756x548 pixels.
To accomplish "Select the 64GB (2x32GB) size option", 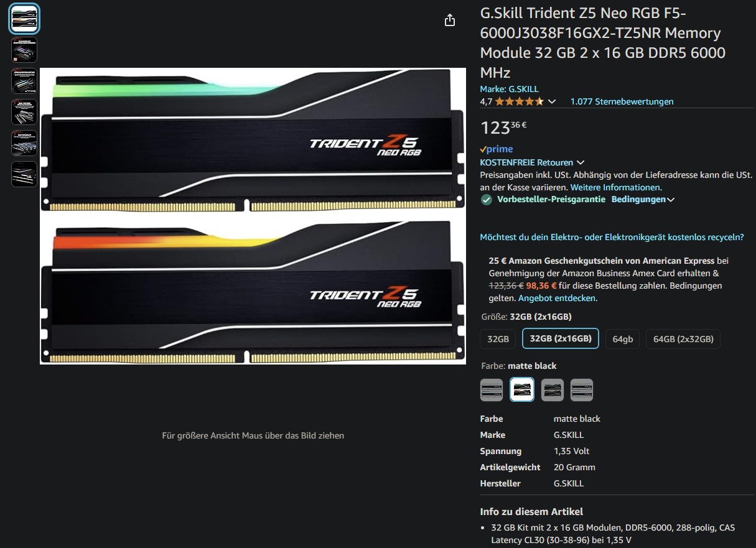I will 683,339.
